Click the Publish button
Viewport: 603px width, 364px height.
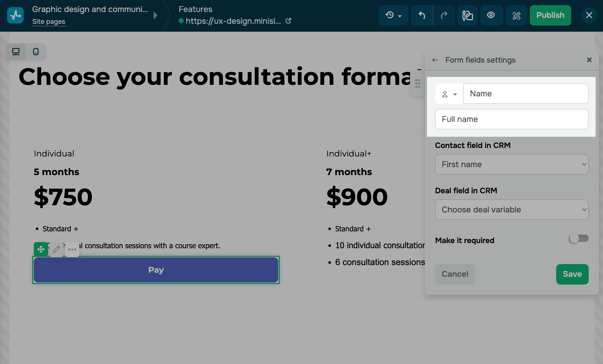[x=550, y=15]
